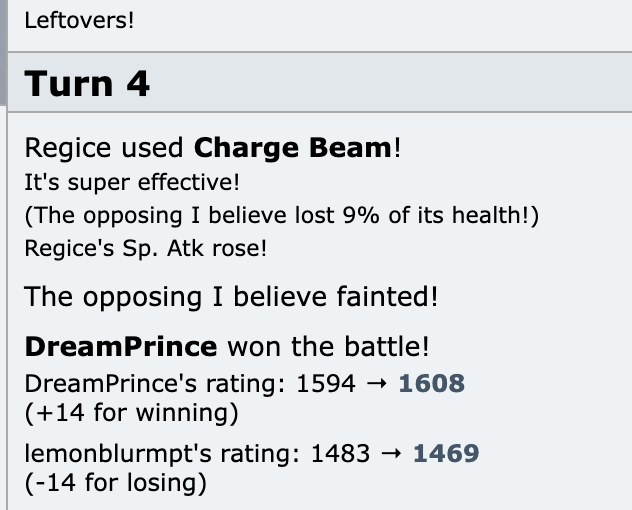
Task: Click the Regice's Sp. Atk rose! line
Action: [x=146, y=248]
